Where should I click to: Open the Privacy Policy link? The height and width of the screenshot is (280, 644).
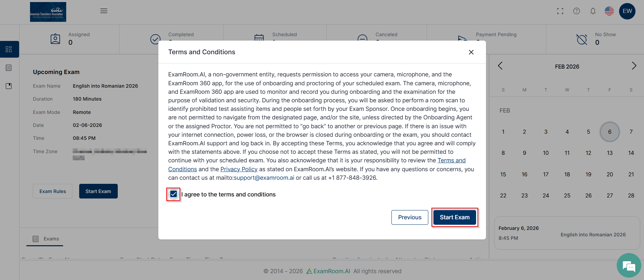pos(239,169)
